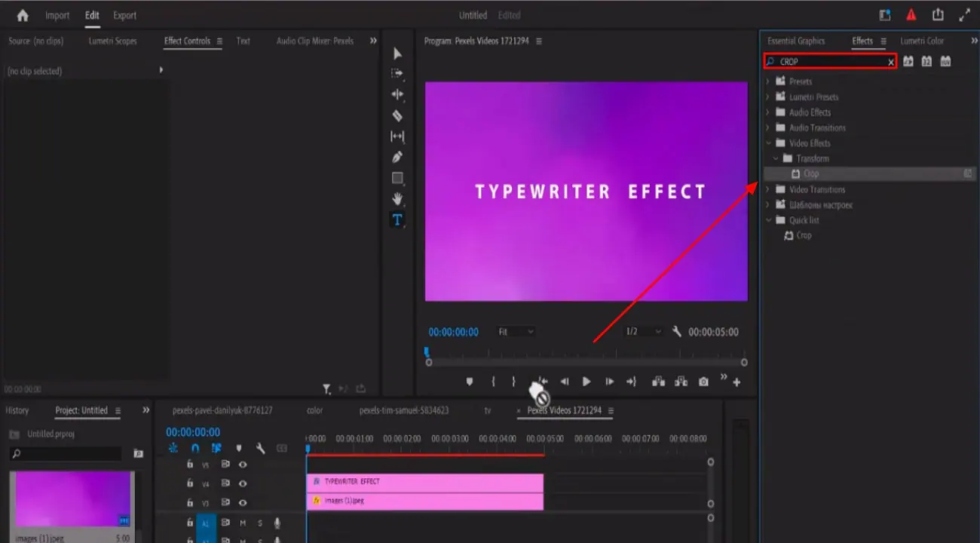This screenshot has height=543, width=980.
Task: Click Mark Out in Program monitor
Action: point(514,382)
